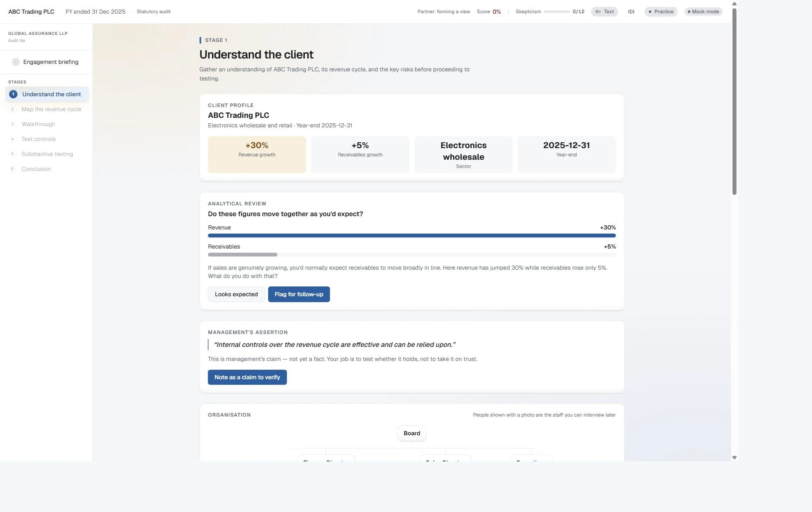Image resolution: width=812 pixels, height=512 pixels.
Task: Click the speaker volume icon
Action: click(x=631, y=12)
